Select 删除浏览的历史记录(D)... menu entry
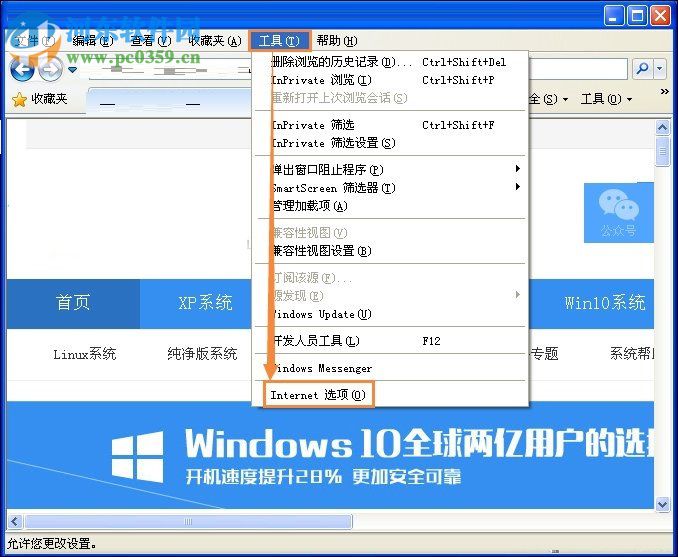 (x=390, y=62)
